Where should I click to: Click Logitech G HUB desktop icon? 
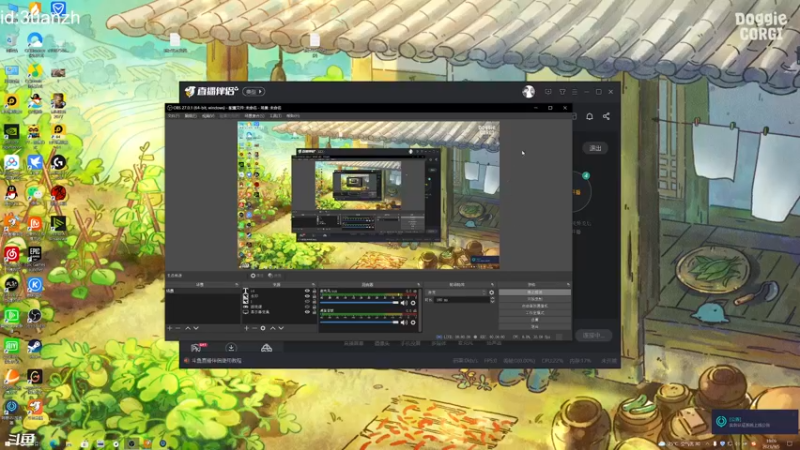[x=58, y=162]
